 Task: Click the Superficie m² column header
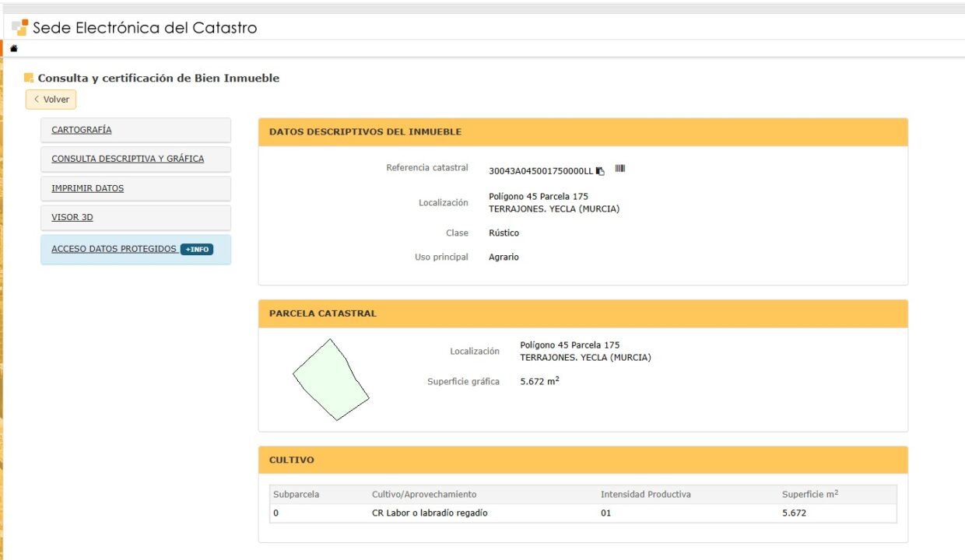pos(810,494)
